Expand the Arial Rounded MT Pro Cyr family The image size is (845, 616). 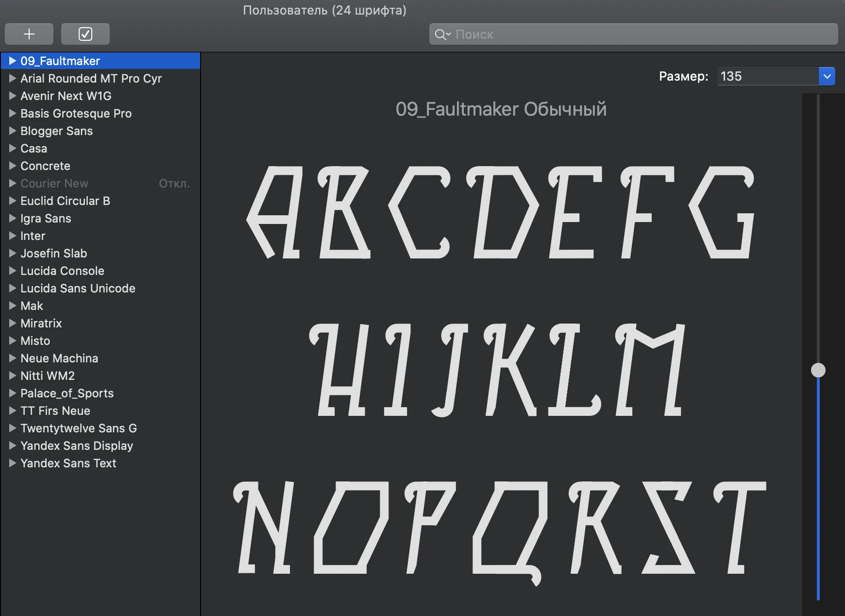13,78
